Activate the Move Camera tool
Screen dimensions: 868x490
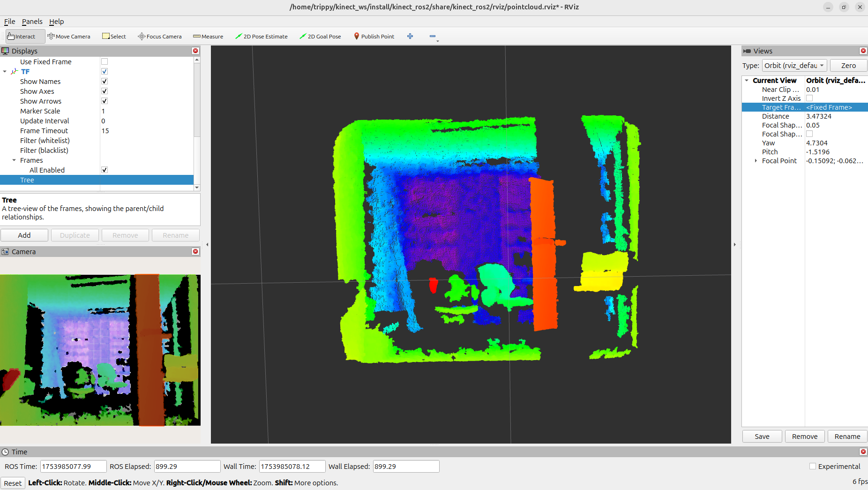point(69,36)
